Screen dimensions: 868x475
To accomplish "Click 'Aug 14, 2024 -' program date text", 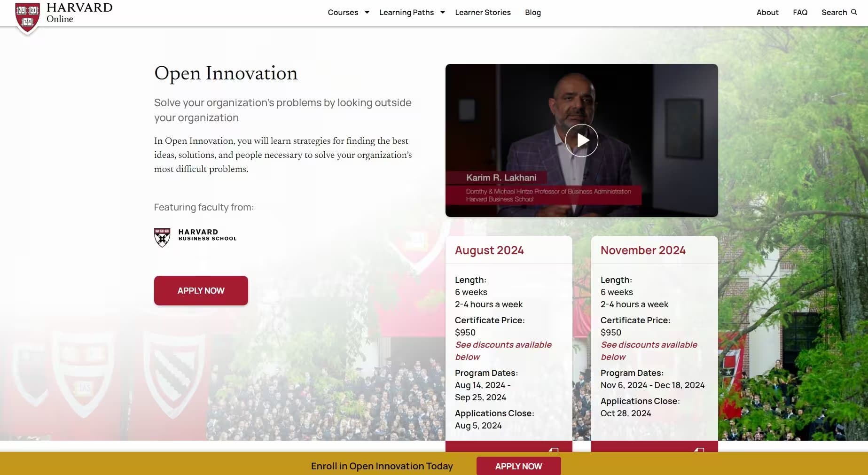I will point(483,385).
